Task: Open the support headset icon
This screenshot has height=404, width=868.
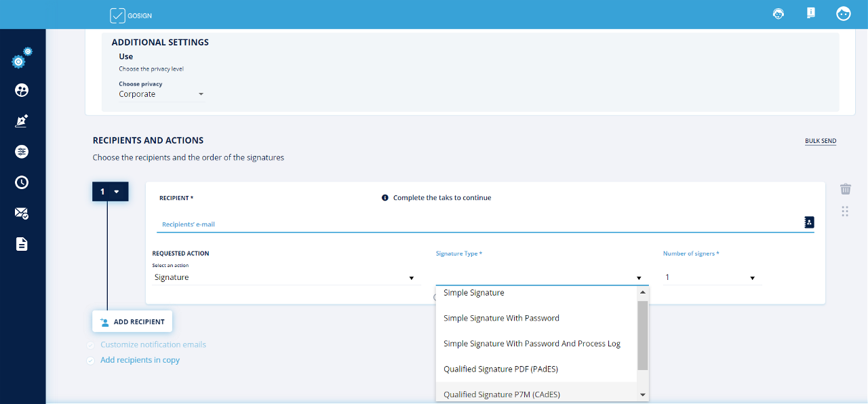Action: click(x=778, y=14)
